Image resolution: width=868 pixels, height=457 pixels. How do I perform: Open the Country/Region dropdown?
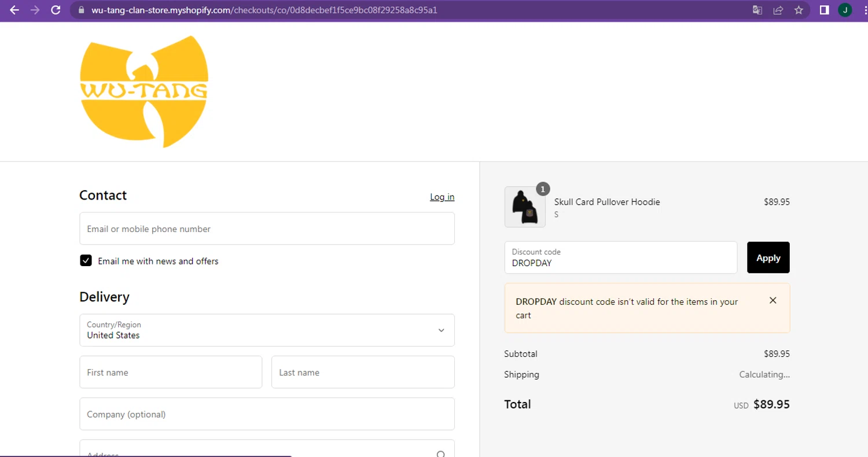(x=267, y=330)
